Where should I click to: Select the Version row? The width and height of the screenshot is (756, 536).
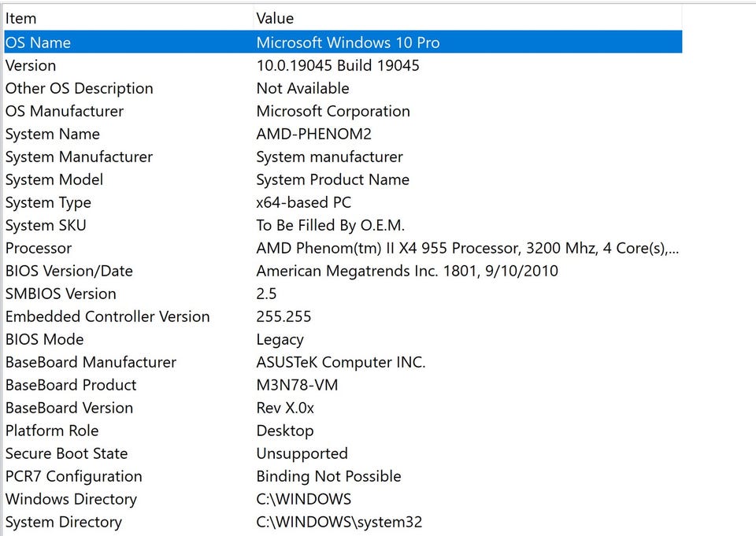tap(31, 65)
